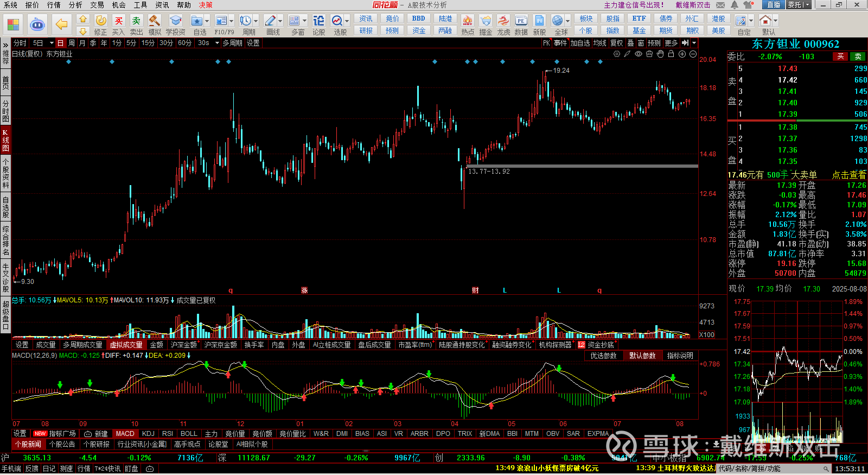The height and width of the screenshot is (475, 868).
Task: Open the 画线 drawing dropdown arrow
Action: click(x=280, y=21)
